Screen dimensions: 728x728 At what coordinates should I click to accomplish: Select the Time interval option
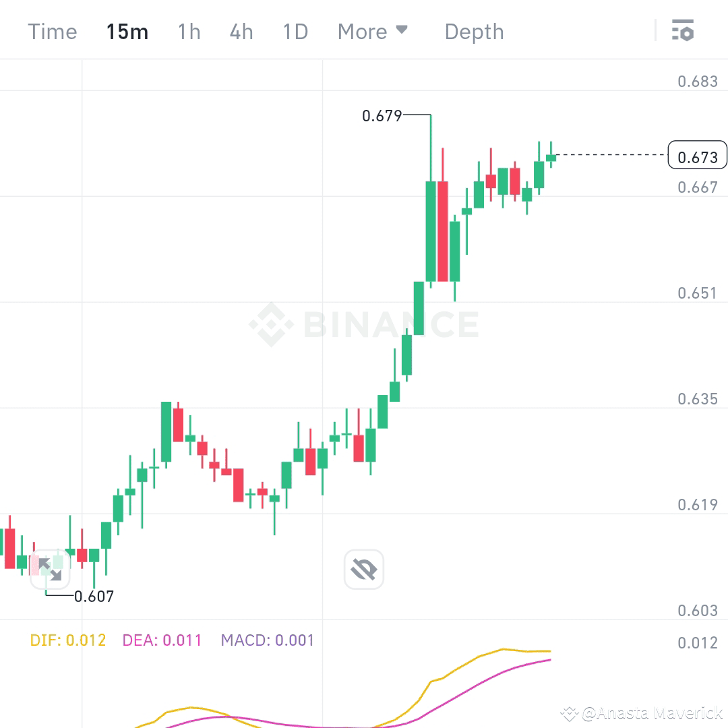(52, 31)
